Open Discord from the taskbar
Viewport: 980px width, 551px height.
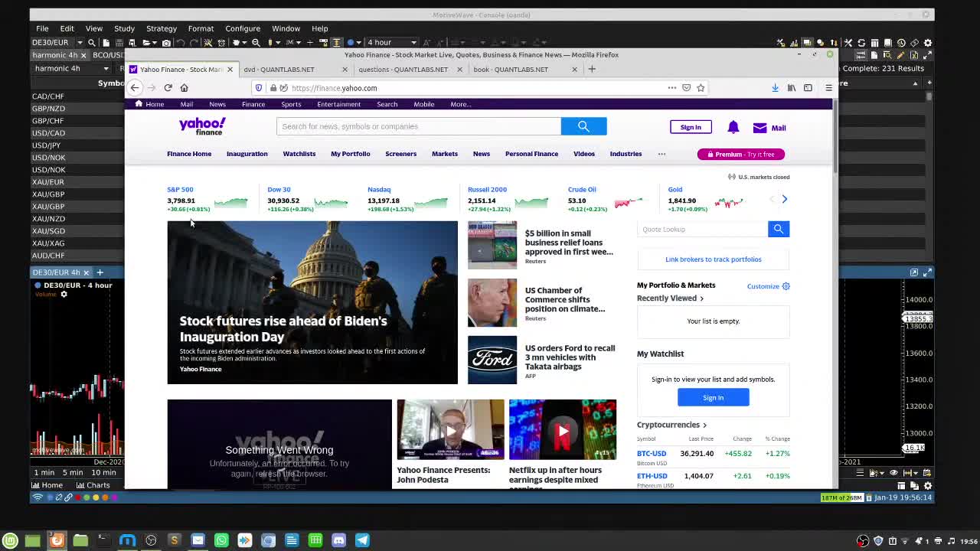point(338,540)
